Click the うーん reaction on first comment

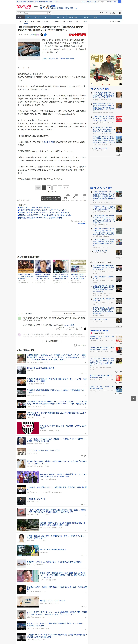pyautogui.click(x=79, y=329)
